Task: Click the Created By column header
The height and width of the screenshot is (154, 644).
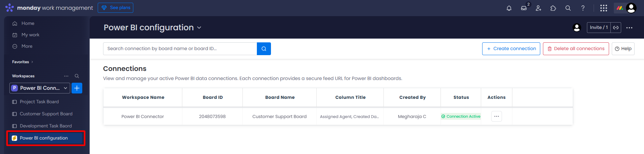Action: tap(412, 98)
